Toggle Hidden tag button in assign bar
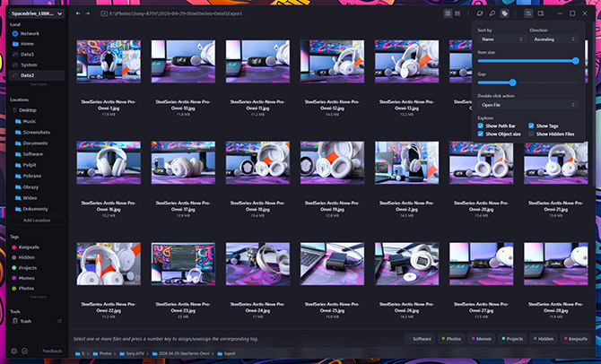Screen dimensions: 601x364 543,339
